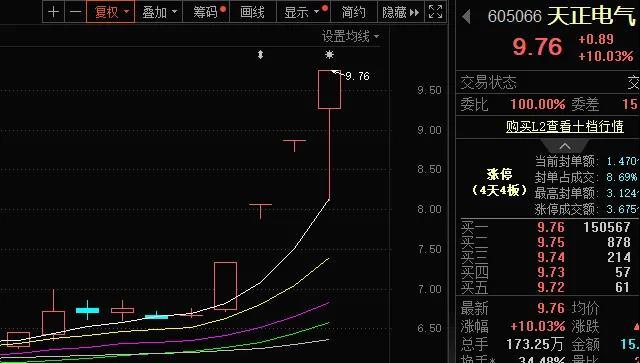Click the 委比 100.00% value
Image resolution: width=640 pixels, height=363 pixels.
538,104
